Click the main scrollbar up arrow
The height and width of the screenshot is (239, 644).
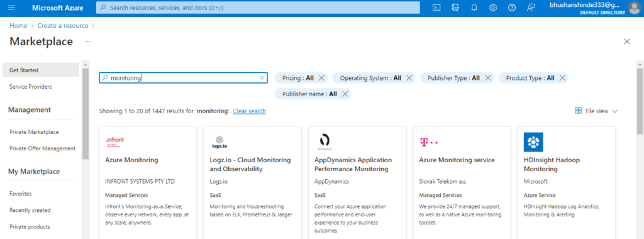click(640, 65)
